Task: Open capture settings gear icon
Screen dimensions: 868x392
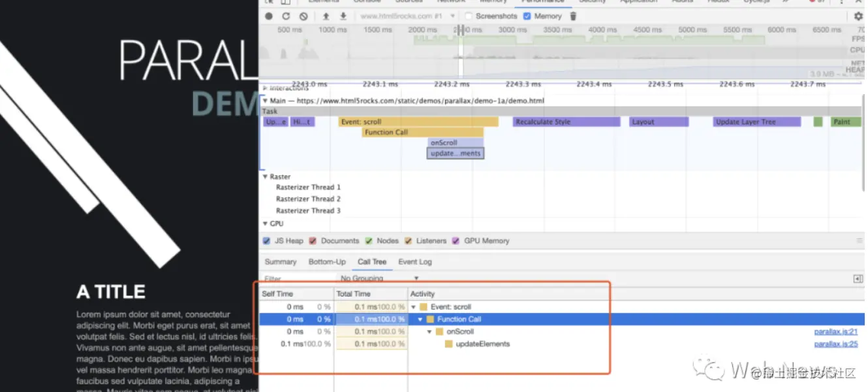Action: pyautogui.click(x=859, y=16)
